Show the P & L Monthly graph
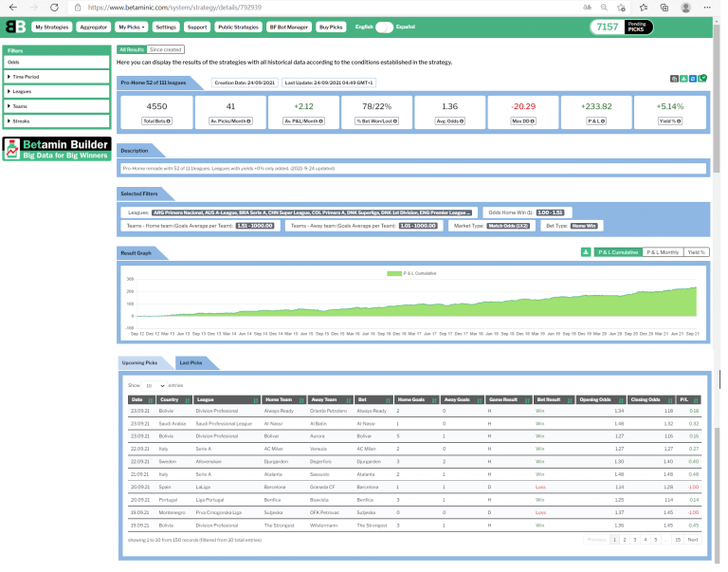The height and width of the screenshot is (572, 728). (x=662, y=252)
